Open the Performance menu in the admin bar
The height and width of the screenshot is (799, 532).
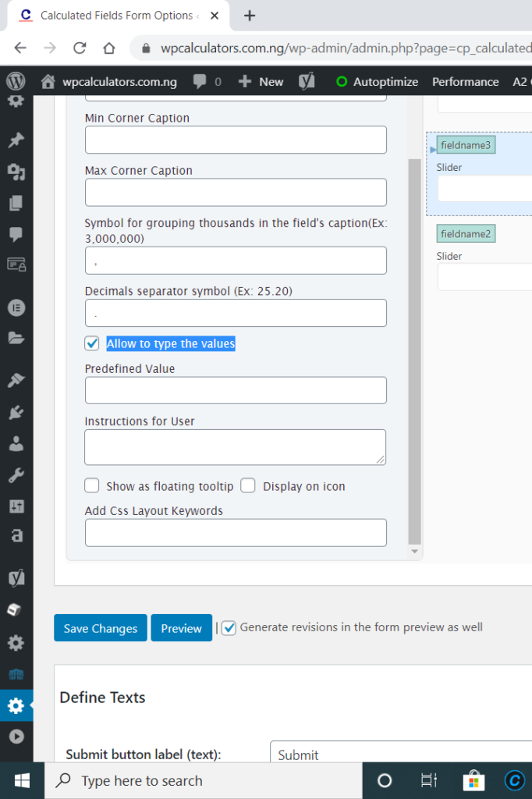click(x=465, y=81)
